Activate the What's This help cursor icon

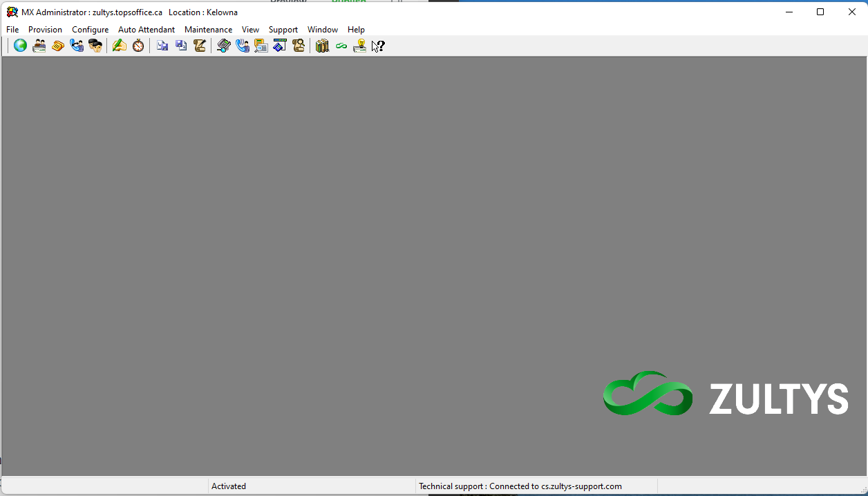point(378,46)
